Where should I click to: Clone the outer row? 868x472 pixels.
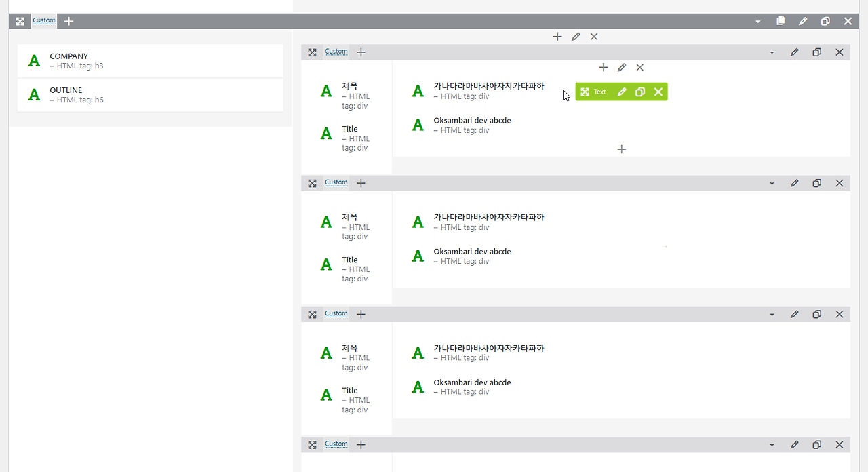point(825,21)
